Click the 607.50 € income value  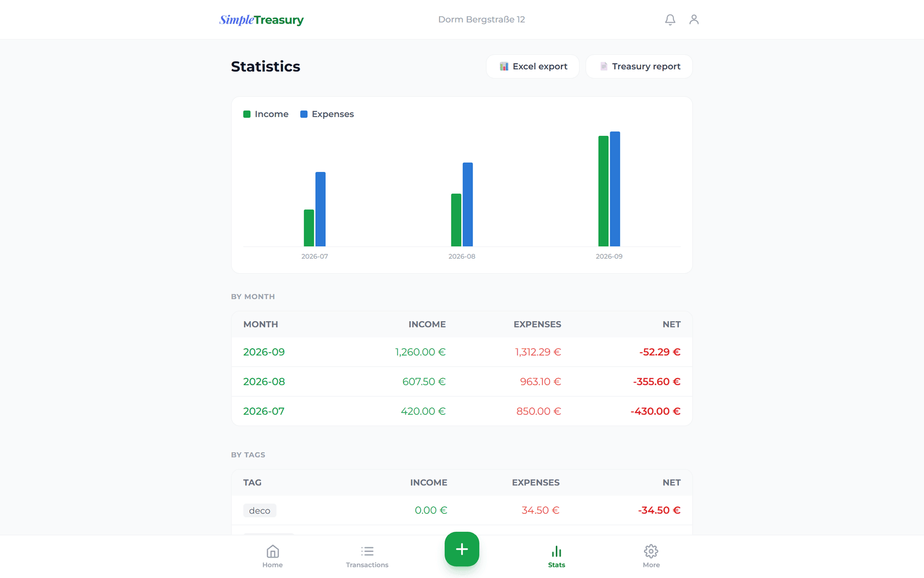tap(424, 381)
